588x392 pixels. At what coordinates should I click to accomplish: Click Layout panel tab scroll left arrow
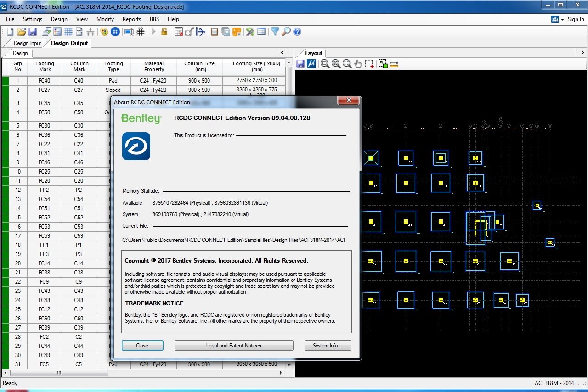[x=576, y=53]
